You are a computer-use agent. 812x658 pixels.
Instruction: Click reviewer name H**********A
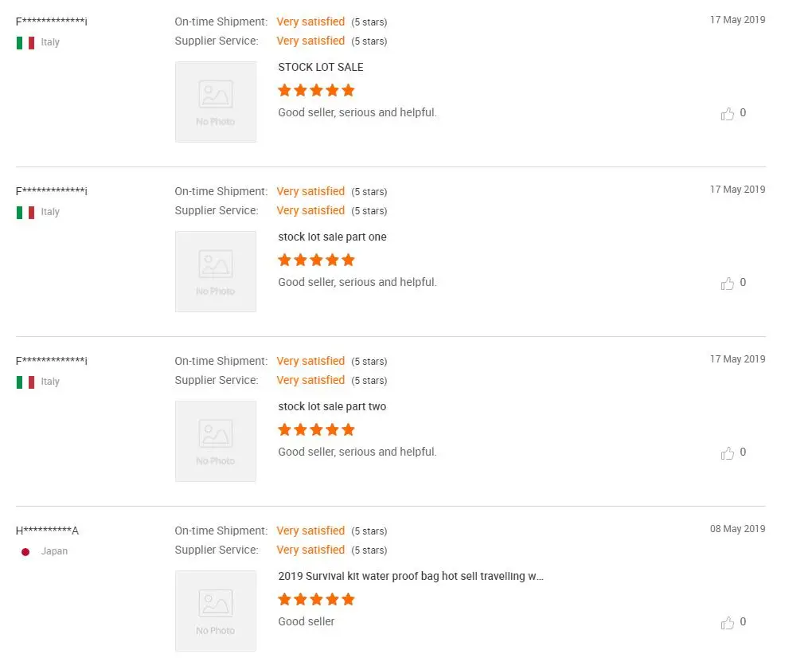pyautogui.click(x=47, y=531)
